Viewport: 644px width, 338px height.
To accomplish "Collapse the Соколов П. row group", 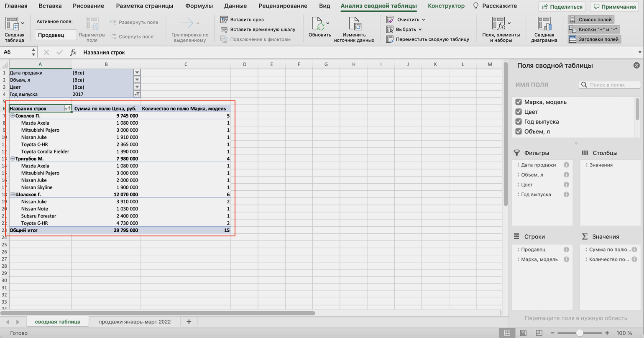I will 12,116.
